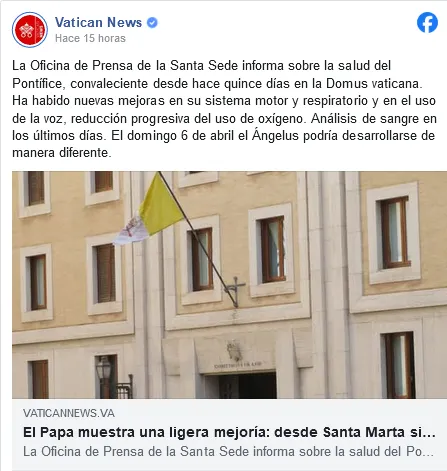This screenshot has width=447, height=471.
Task: Click the flagpole holding the Vatican flag
Action: [x=197, y=237]
